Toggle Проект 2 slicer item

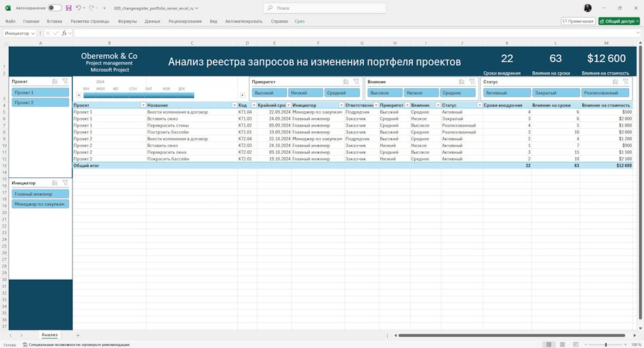pos(40,103)
